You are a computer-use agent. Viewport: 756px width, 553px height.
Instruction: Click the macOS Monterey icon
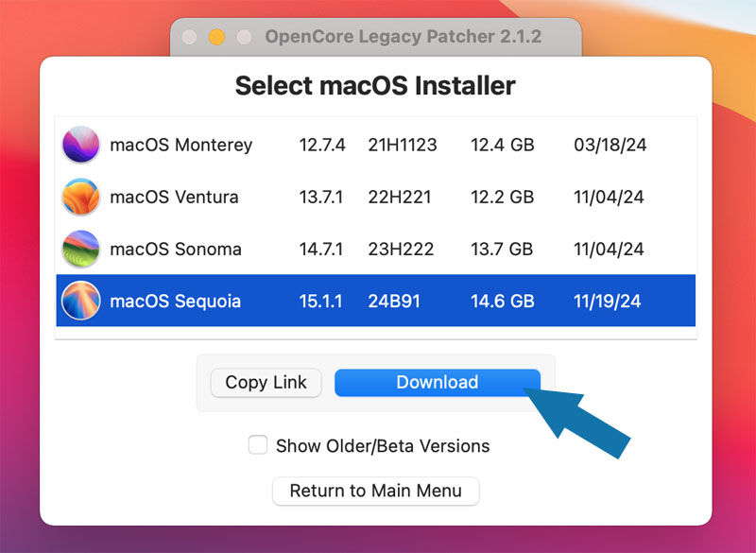80,146
